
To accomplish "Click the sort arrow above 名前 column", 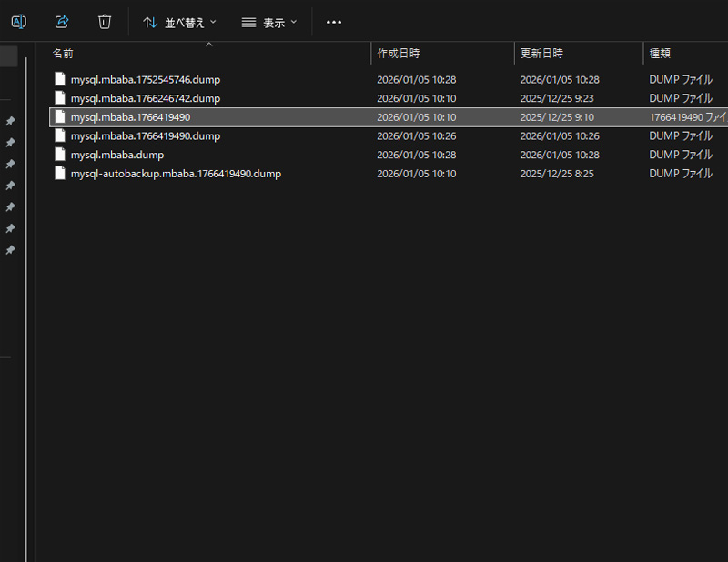I will coord(208,44).
